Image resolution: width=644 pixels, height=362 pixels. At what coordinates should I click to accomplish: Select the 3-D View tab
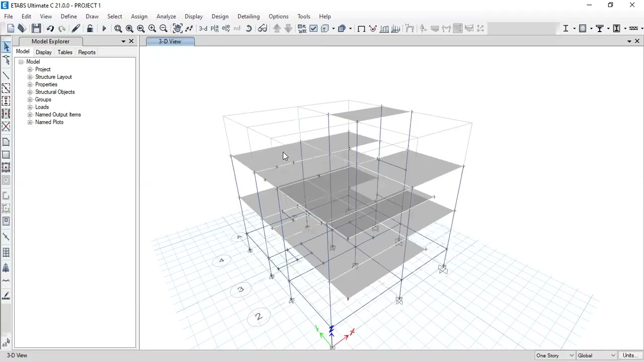pyautogui.click(x=170, y=41)
